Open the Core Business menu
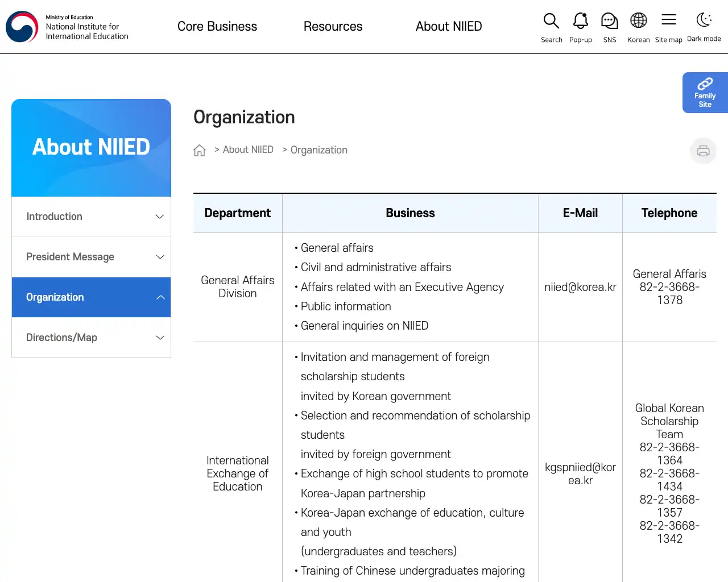 click(217, 26)
